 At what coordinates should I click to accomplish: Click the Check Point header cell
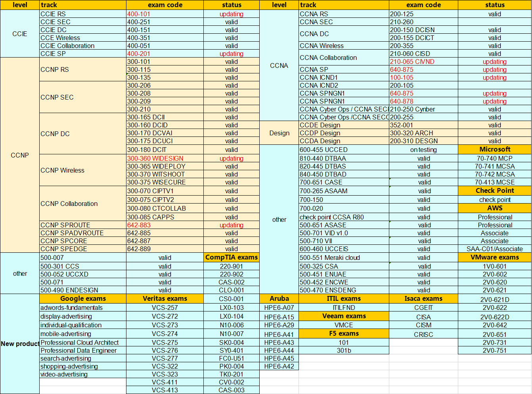[x=494, y=190]
